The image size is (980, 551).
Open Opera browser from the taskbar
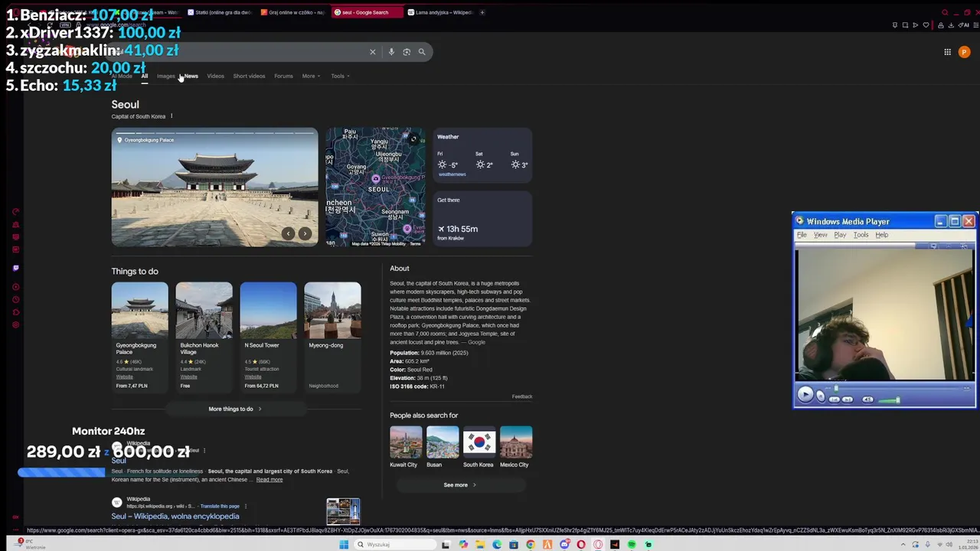[581, 544]
